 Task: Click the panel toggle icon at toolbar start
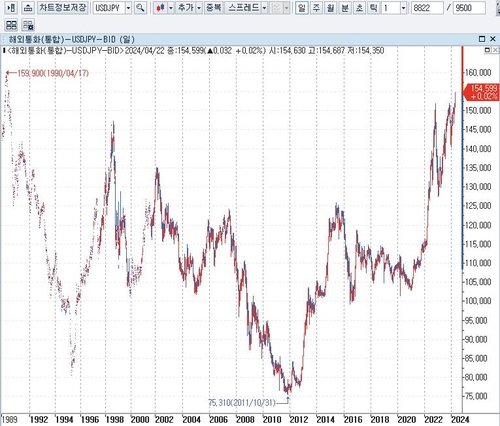11,8
